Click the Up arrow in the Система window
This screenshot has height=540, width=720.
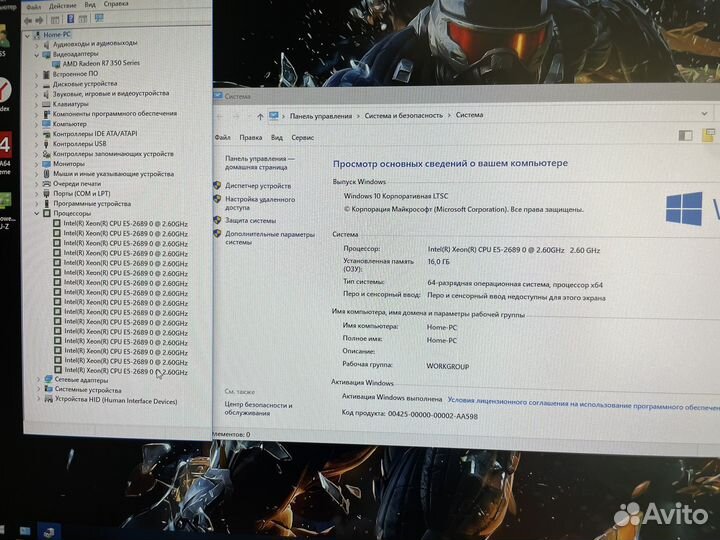pos(260,117)
